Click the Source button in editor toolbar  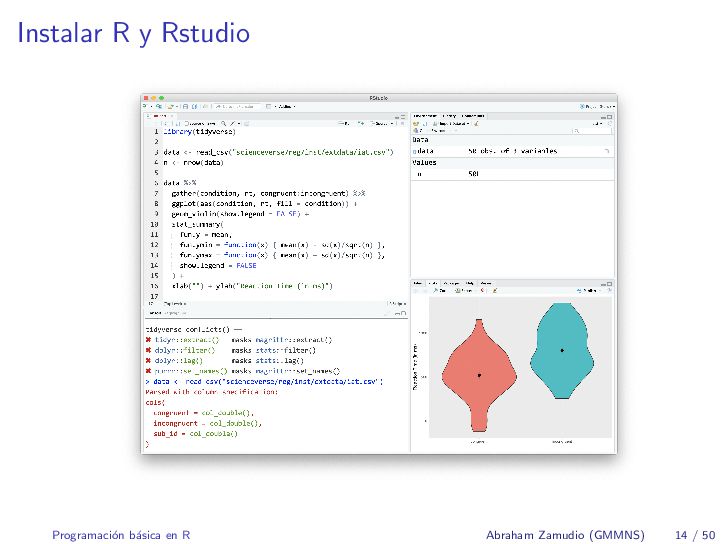(381, 124)
